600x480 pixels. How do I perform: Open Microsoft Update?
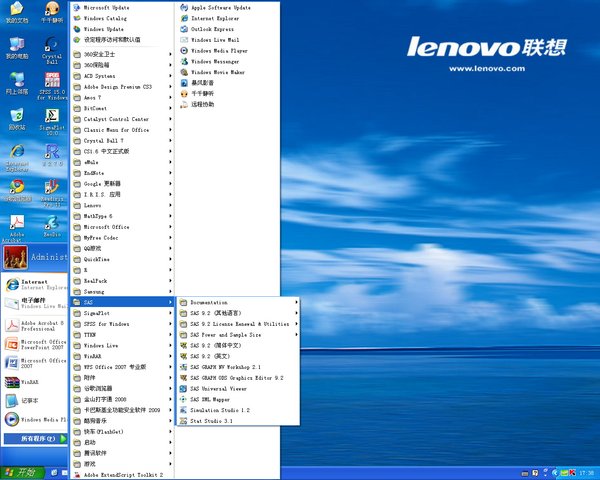[122, 7]
